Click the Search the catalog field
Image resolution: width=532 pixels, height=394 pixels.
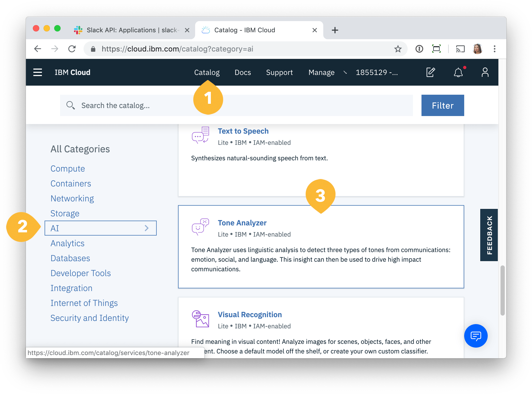pos(237,105)
